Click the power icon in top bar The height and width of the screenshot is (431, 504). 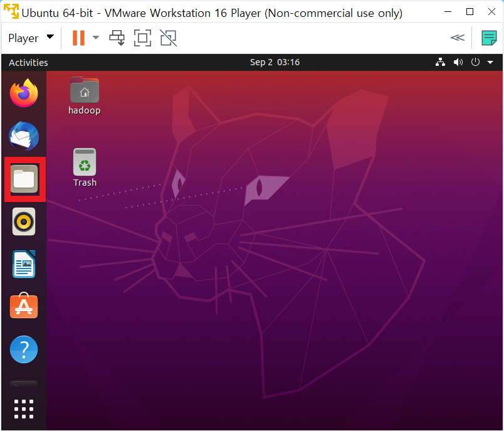coord(475,61)
